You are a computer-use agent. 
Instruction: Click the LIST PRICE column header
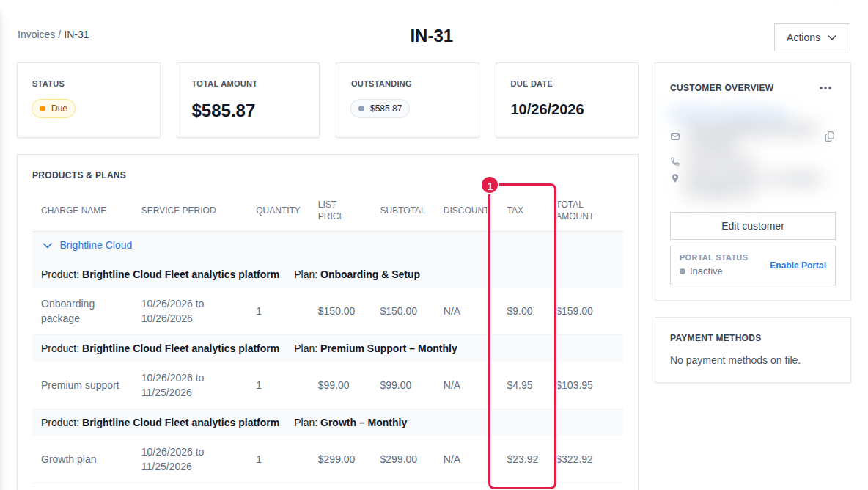tap(331, 211)
